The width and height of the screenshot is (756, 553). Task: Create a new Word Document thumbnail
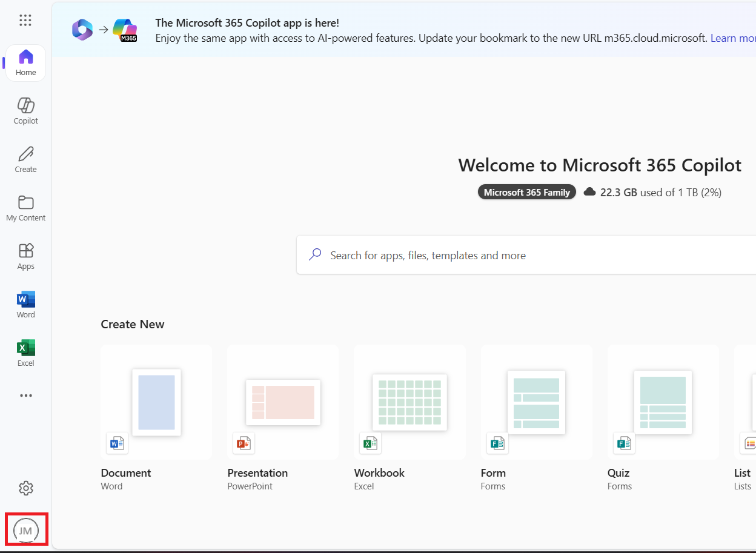pos(156,402)
